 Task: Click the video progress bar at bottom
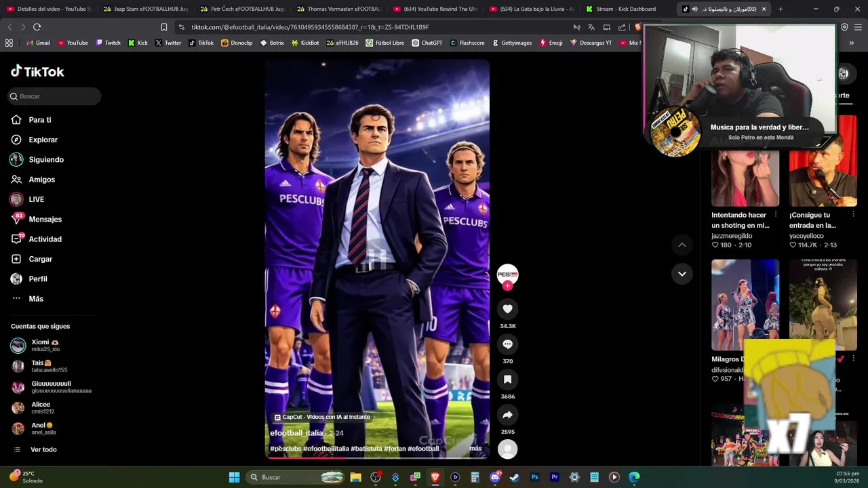pos(377,457)
